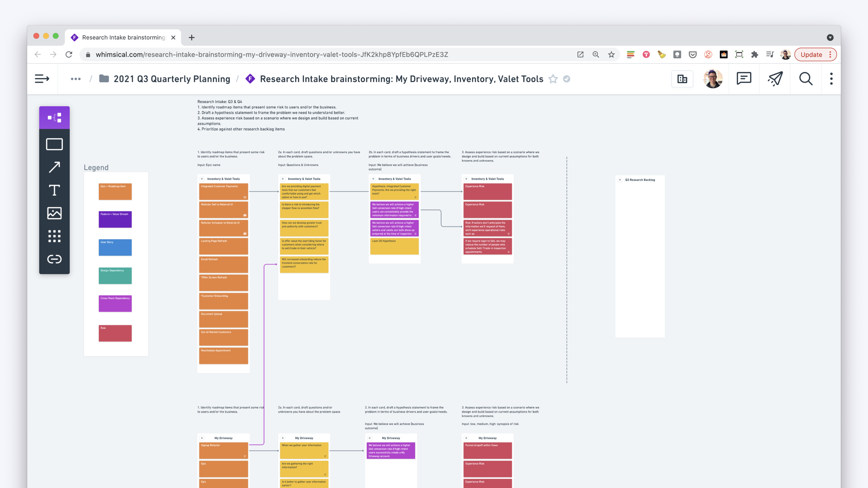Viewport: 868px width, 488px height.
Task: Star the Research Intake board as favorite
Action: point(553,79)
